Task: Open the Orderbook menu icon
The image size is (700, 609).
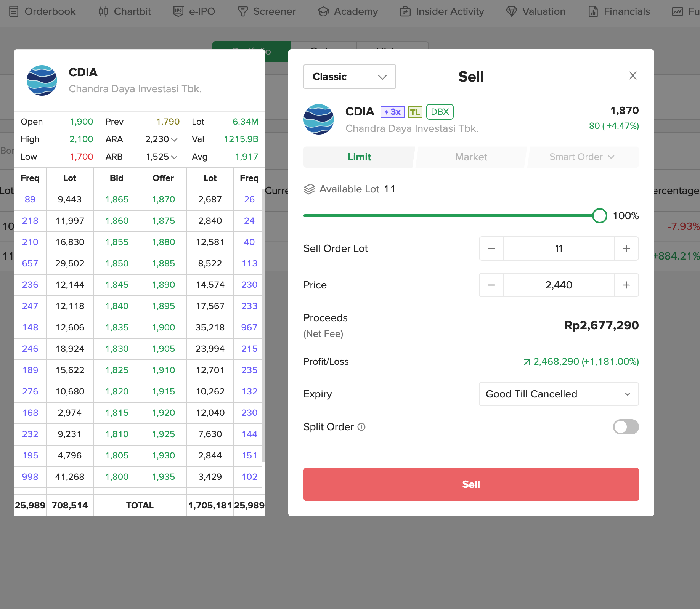Action: tap(14, 12)
